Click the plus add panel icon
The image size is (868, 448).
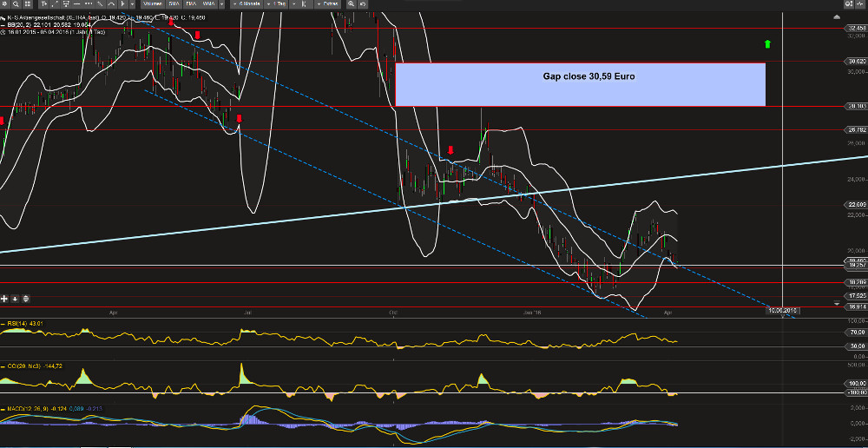[4, 299]
